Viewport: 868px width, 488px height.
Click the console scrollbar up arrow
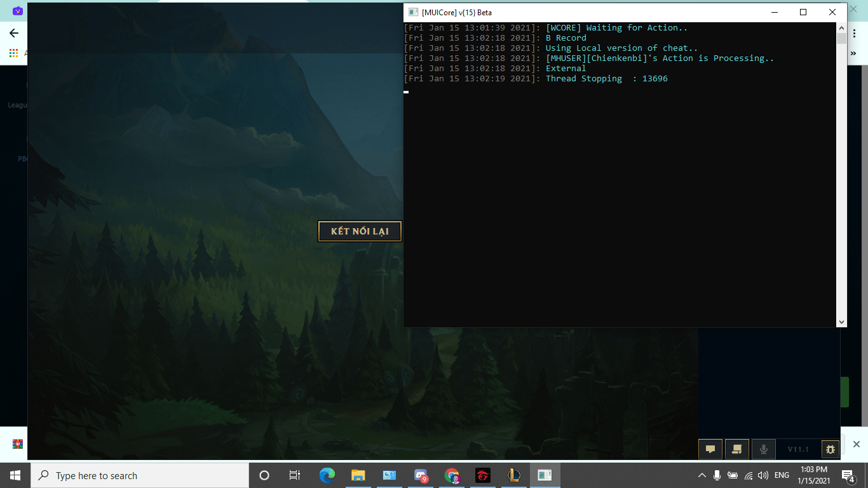point(841,28)
